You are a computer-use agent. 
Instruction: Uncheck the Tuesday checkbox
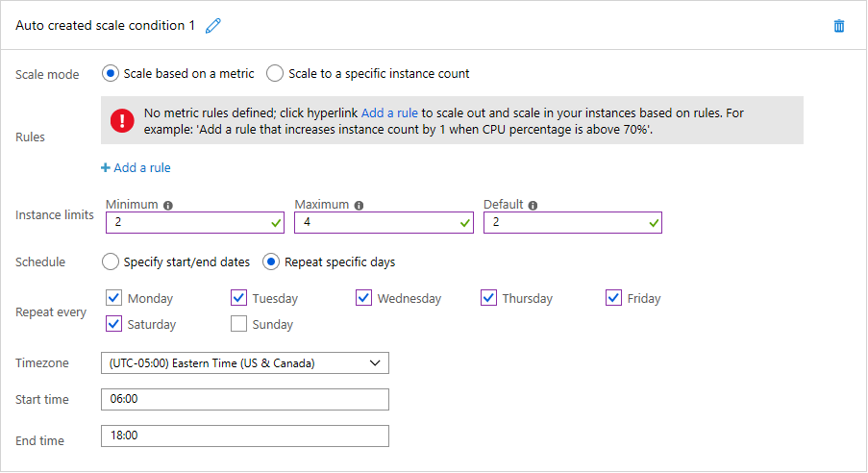(x=238, y=298)
